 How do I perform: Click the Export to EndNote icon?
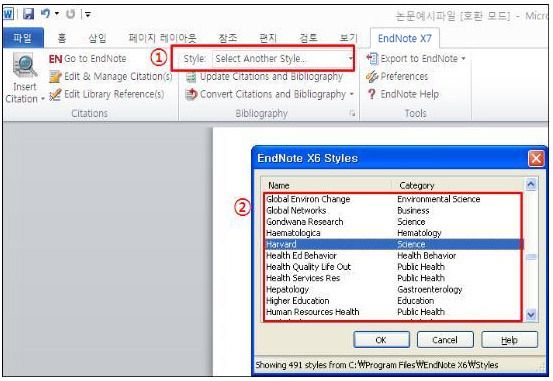[x=372, y=59]
